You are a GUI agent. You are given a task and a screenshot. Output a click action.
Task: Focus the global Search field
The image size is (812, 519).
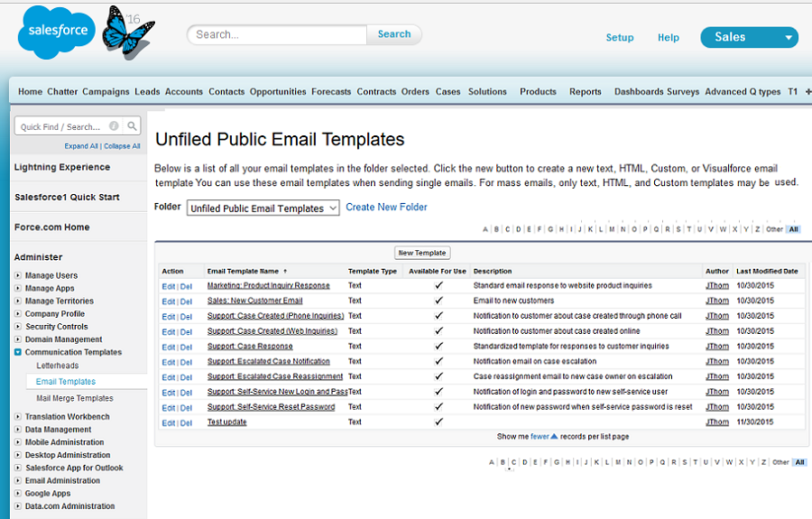[277, 34]
